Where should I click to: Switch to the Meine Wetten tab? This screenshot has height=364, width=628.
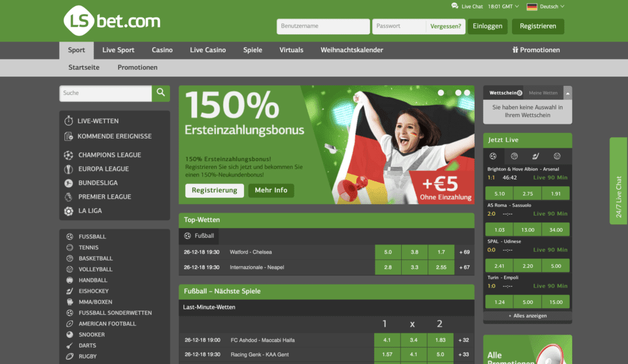[x=543, y=93]
